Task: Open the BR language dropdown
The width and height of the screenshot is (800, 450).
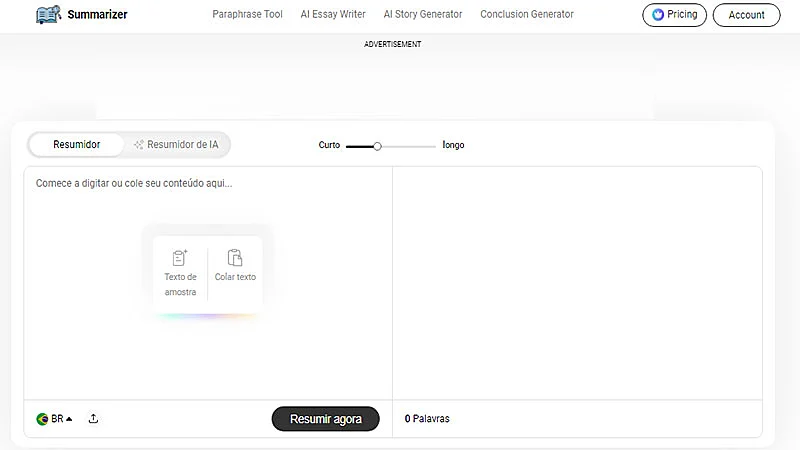Action: coord(55,419)
